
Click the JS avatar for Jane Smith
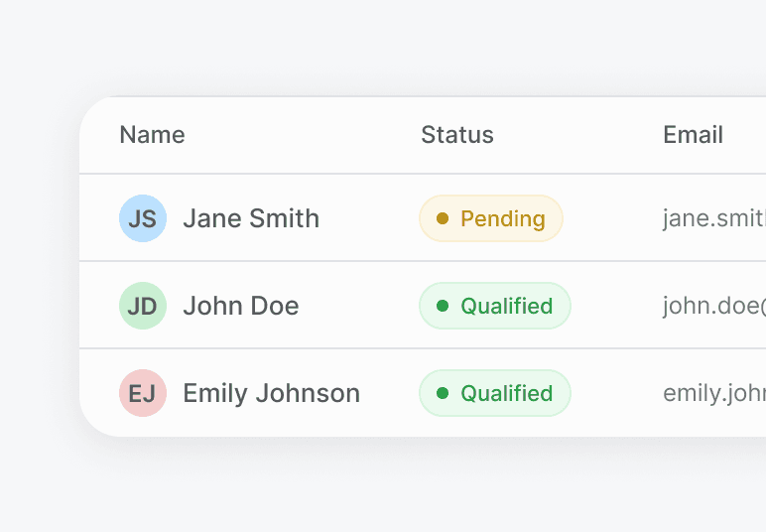coord(143,218)
